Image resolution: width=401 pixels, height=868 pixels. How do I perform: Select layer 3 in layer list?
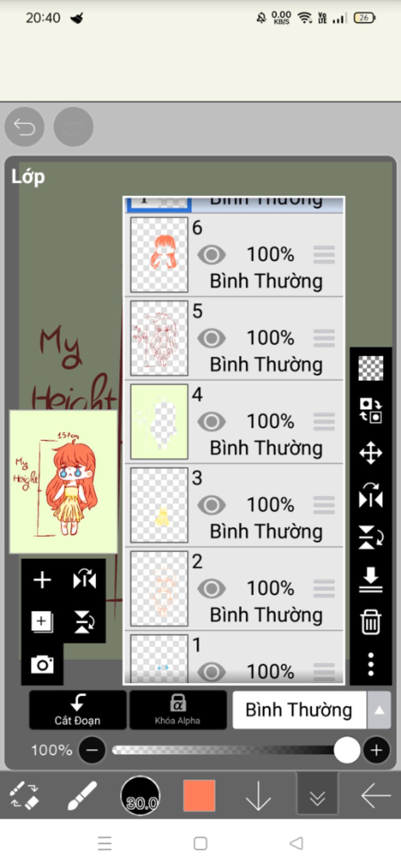click(234, 505)
